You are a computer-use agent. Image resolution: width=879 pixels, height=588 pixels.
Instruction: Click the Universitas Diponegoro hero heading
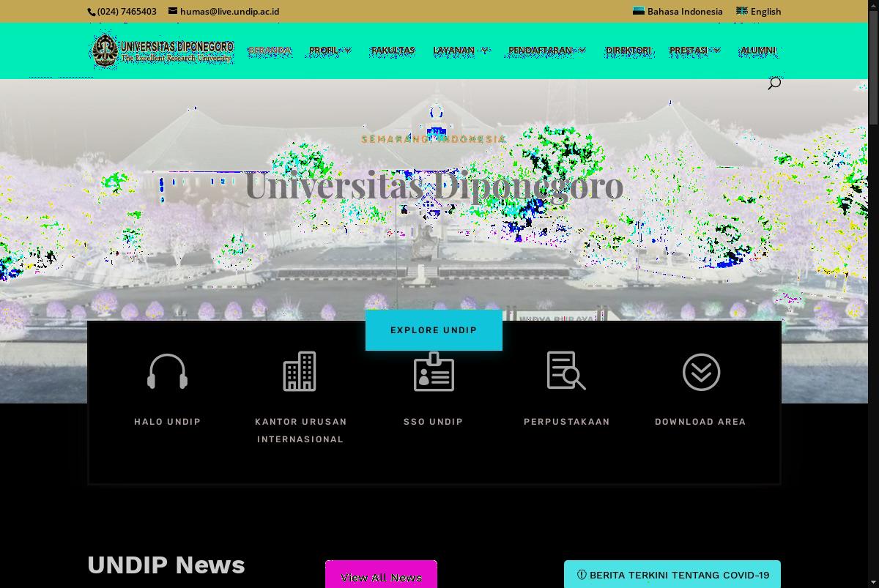pyautogui.click(x=434, y=185)
